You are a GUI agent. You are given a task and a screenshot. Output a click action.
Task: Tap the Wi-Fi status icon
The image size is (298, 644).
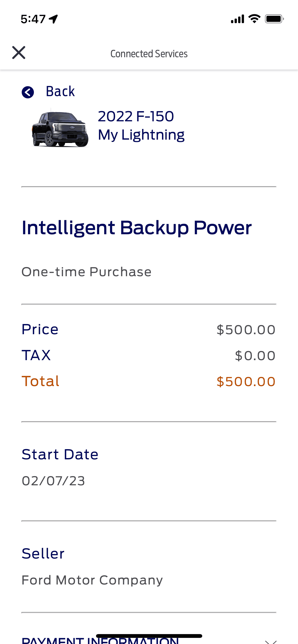(x=254, y=19)
